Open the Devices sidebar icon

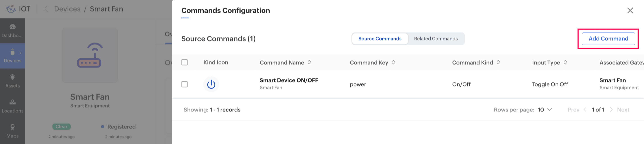click(13, 52)
